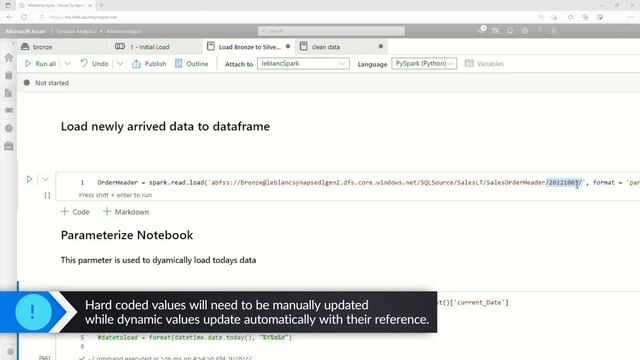Collapse the OrderHeader cell with its chevron
Screen dimensions: 640x360
point(45,179)
